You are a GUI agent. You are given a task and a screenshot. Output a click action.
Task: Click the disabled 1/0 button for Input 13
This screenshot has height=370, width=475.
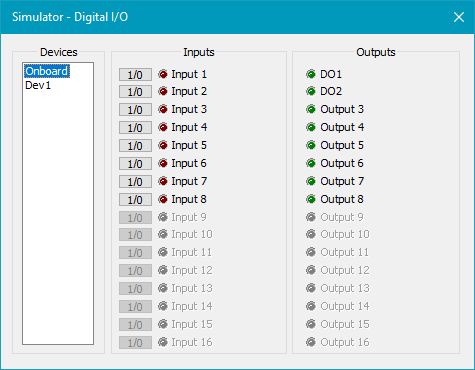[135, 289]
